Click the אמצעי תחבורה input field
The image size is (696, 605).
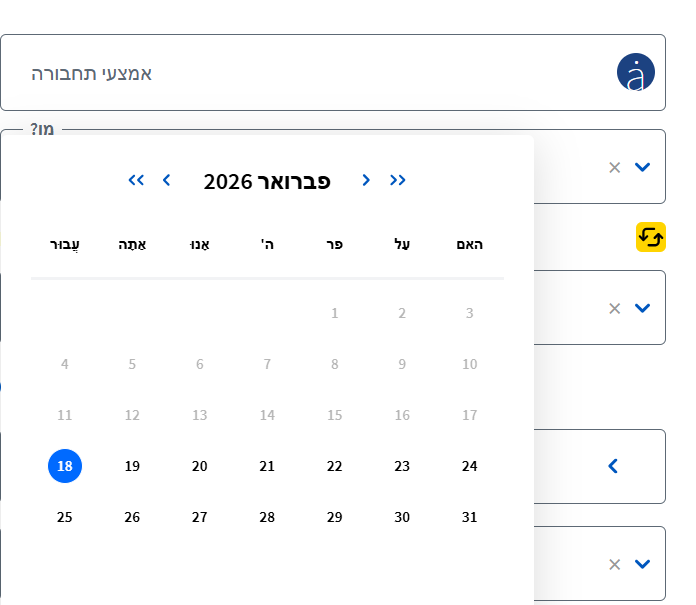[333, 72]
